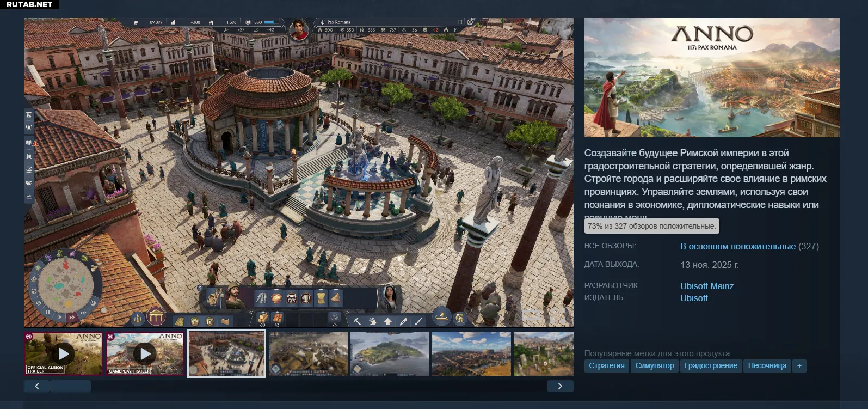The height and width of the screenshot is (409, 868).
Task: Play the Official Albion Trailer video
Action: (63, 353)
